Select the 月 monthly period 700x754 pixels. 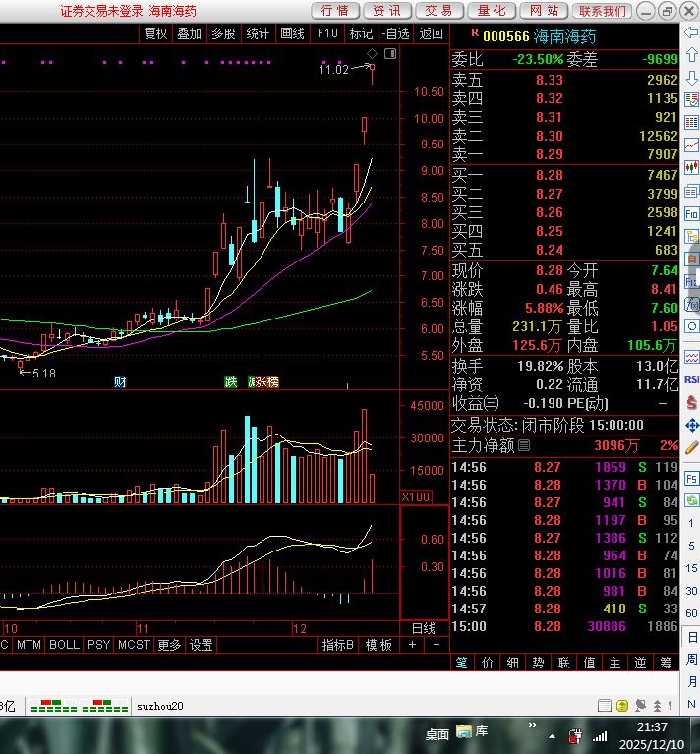tap(691, 681)
